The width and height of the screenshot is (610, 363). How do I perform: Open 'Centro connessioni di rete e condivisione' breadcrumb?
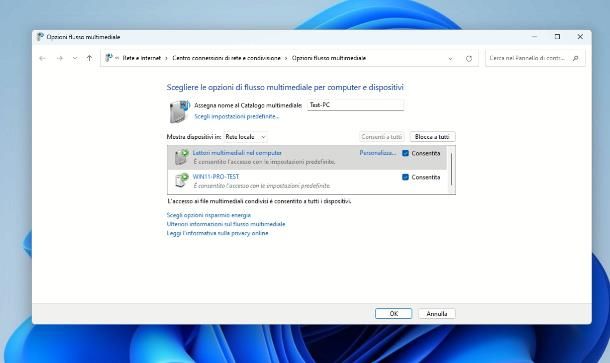226,58
